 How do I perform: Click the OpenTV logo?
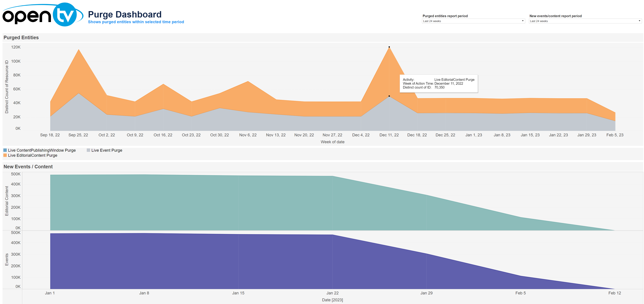point(42,14)
